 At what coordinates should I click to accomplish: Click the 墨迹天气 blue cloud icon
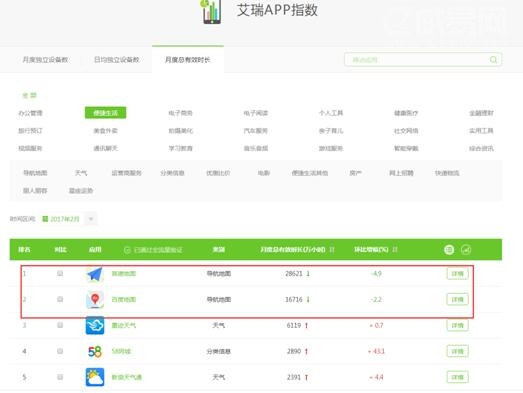click(95, 325)
